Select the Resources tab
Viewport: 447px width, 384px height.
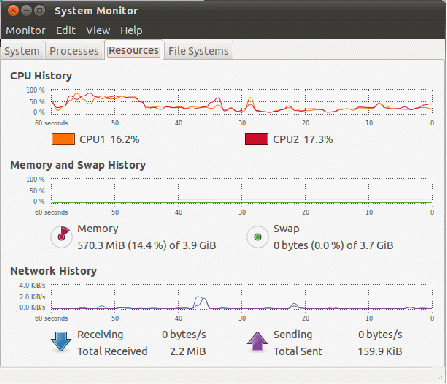[x=134, y=50]
